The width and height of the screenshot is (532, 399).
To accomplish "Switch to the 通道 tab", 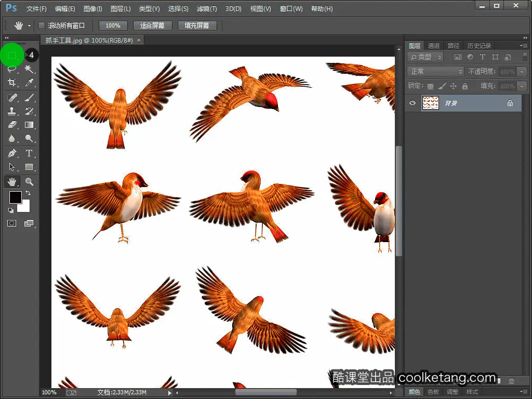I will 433,46.
